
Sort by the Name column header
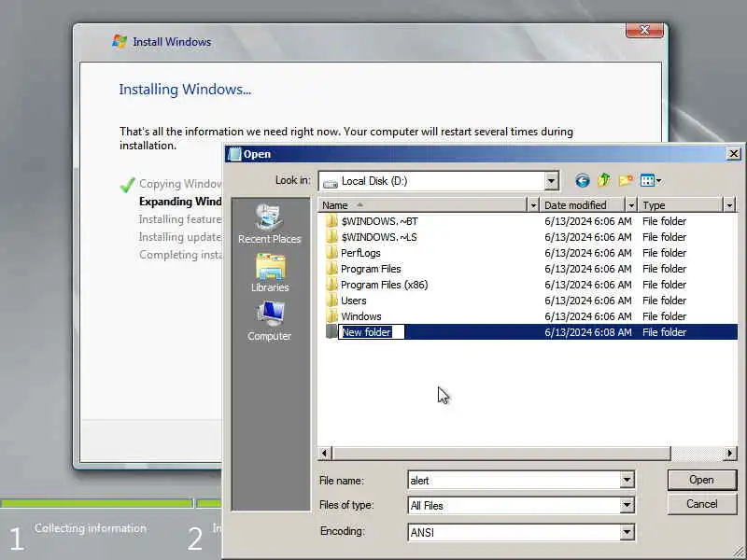click(x=423, y=205)
